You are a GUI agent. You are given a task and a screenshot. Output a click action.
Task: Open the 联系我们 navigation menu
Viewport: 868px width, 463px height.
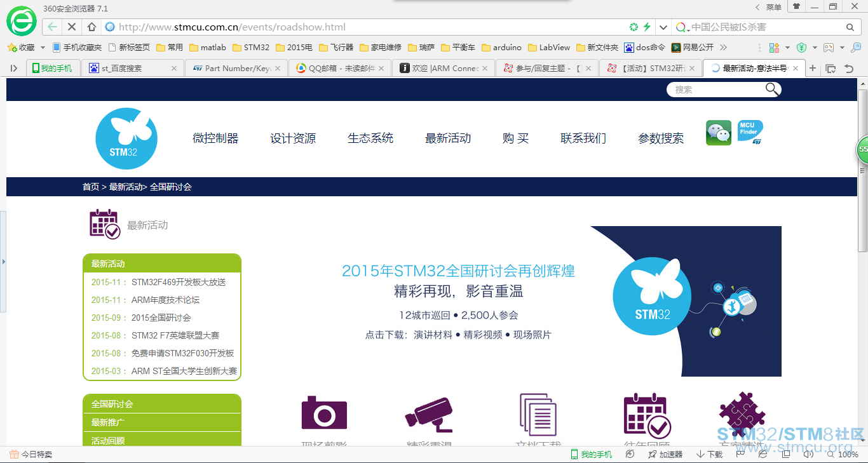(x=583, y=138)
